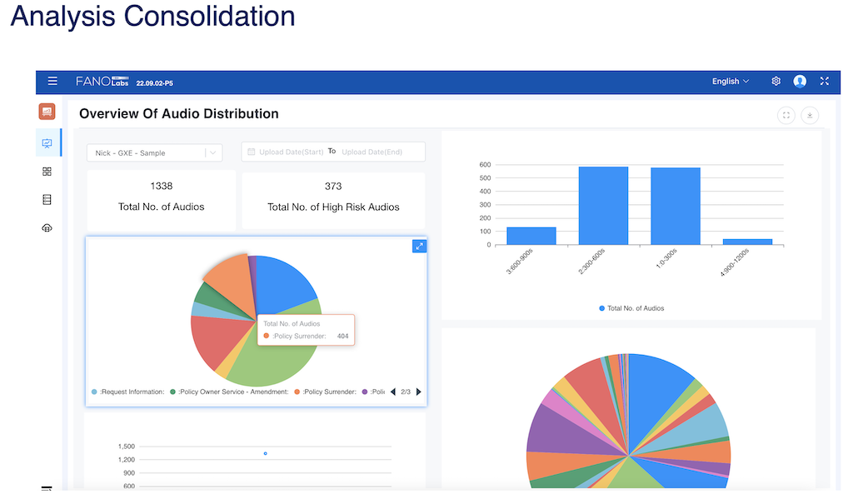Click the Overview Of Audio Distribution heading
The width and height of the screenshot is (853, 504).
179,114
